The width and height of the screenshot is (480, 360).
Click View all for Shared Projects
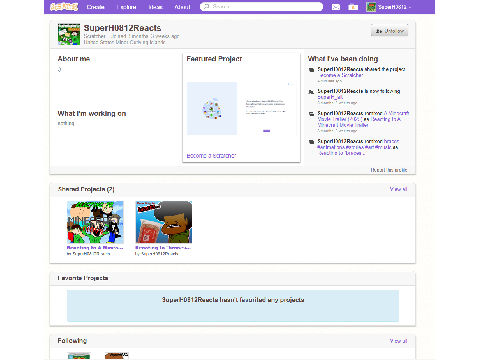[x=398, y=189]
